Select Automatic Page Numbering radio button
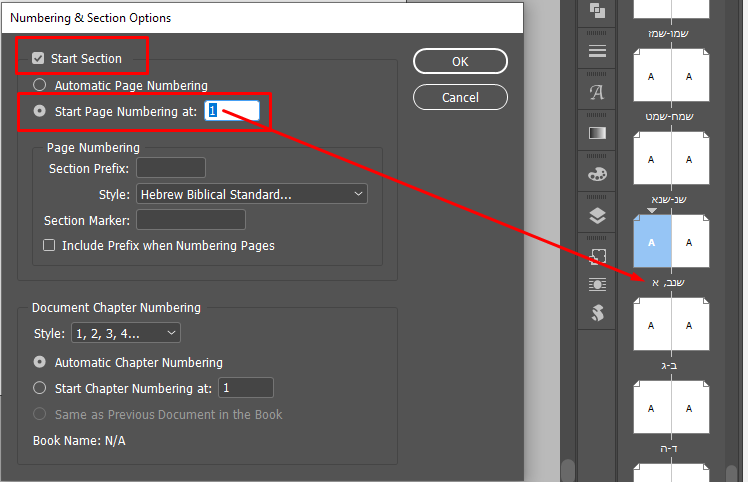 40,85
